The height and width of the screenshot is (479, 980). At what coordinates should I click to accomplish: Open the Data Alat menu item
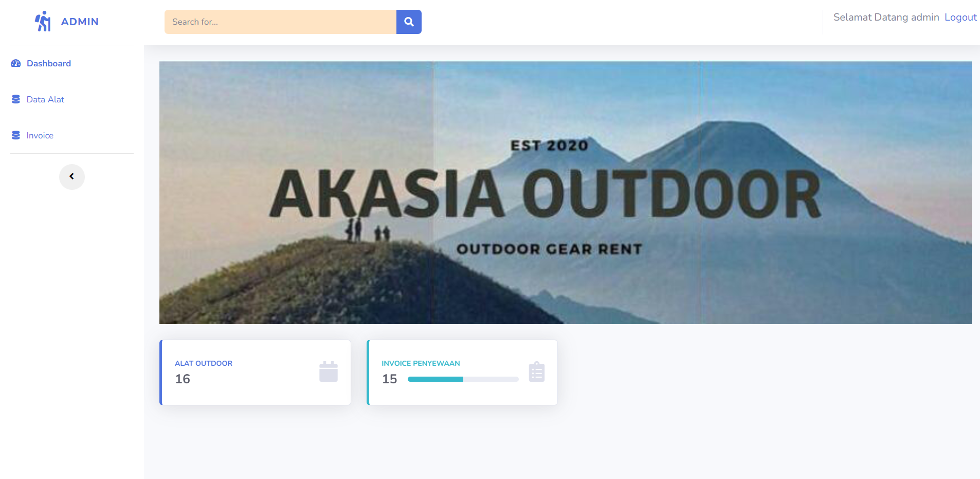tap(45, 99)
